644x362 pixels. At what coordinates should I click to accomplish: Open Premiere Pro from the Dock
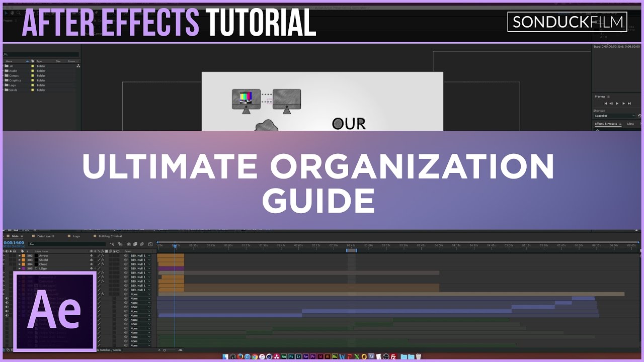313,356
